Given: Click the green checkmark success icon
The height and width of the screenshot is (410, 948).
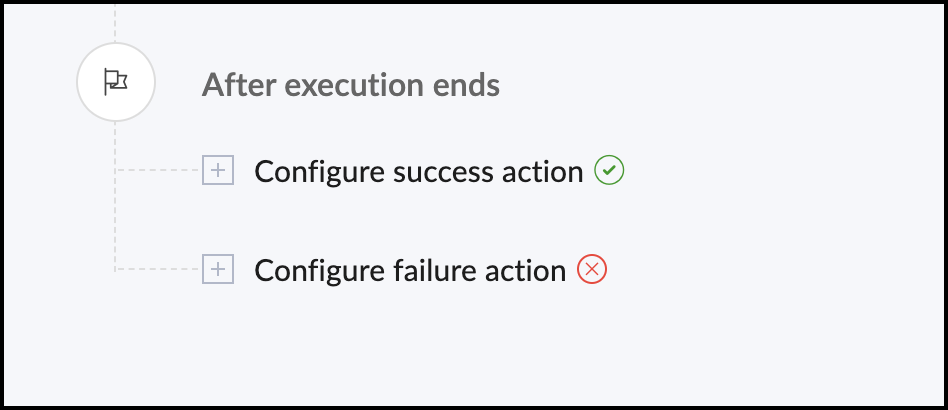Looking at the screenshot, I should [609, 170].
